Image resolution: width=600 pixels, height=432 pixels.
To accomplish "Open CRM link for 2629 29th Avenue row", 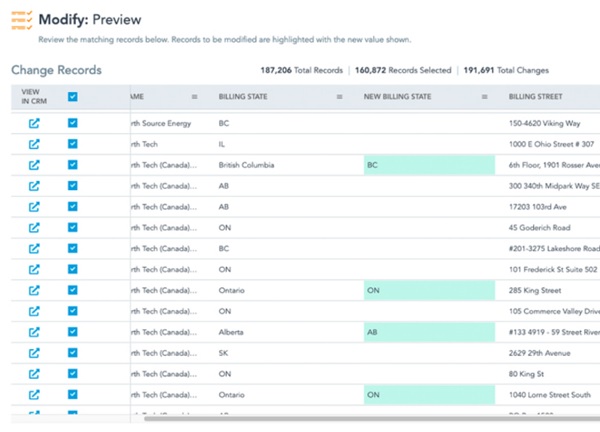I will (34, 353).
